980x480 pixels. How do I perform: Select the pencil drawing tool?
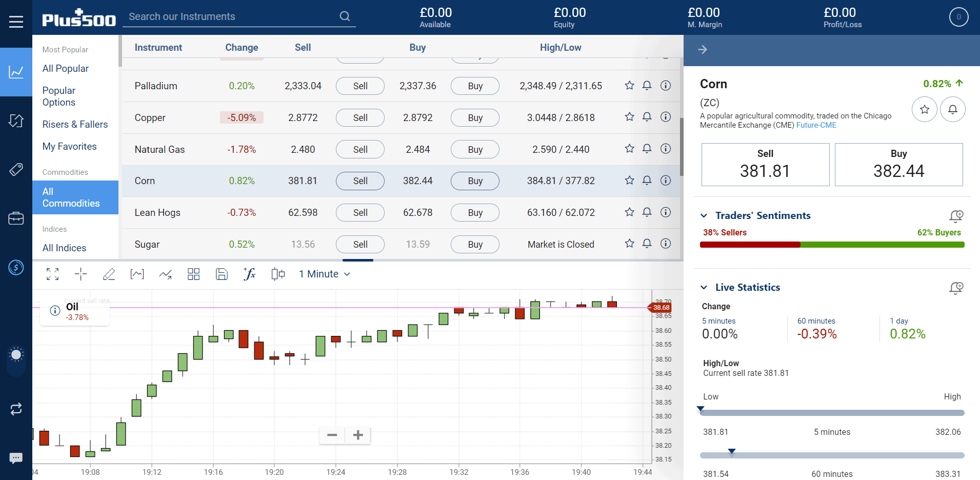109,274
